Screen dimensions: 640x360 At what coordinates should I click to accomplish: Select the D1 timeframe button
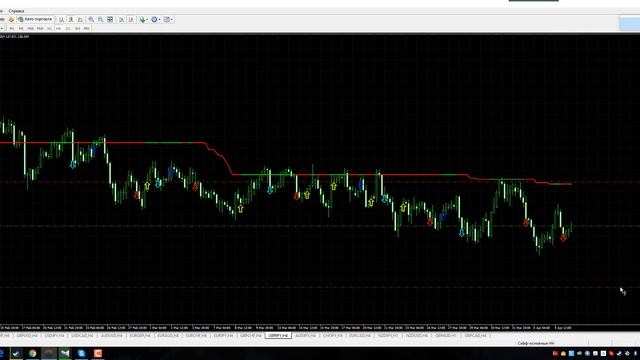coord(68,29)
